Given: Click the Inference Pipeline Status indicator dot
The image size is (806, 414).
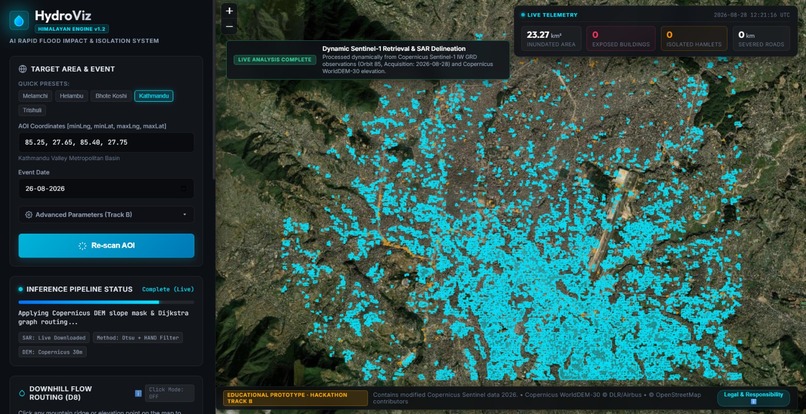Looking at the screenshot, I should (21, 289).
